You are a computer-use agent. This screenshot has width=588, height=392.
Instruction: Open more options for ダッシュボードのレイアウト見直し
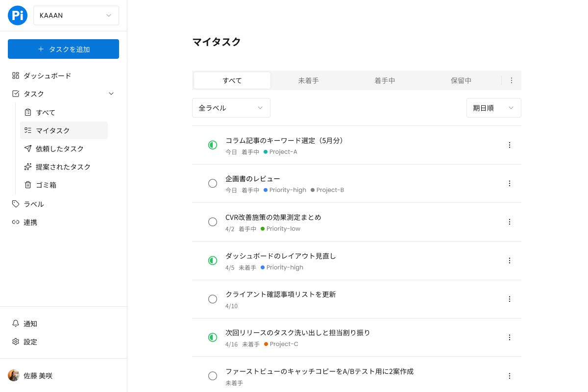click(x=509, y=261)
